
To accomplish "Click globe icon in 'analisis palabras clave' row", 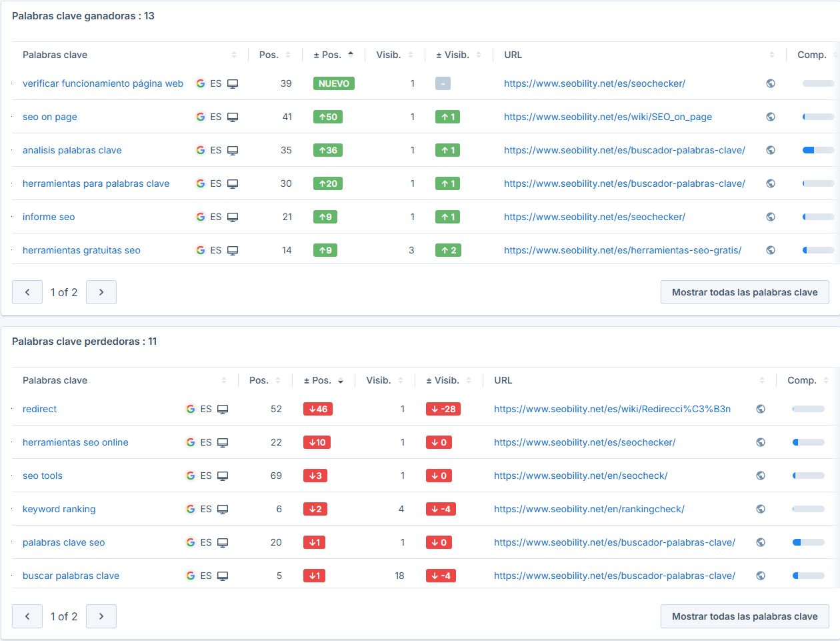I will tap(771, 150).
